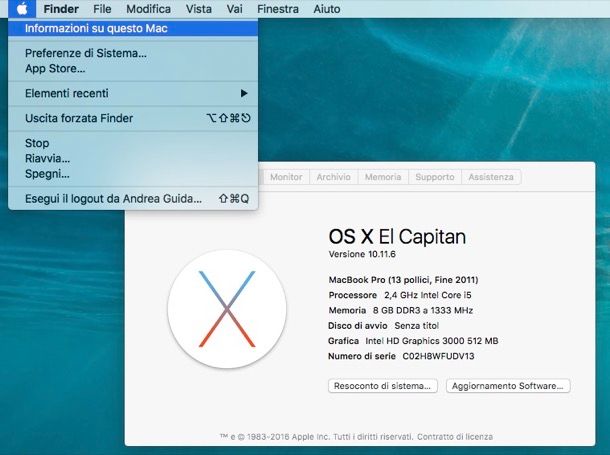Open the File menu

click(x=102, y=9)
